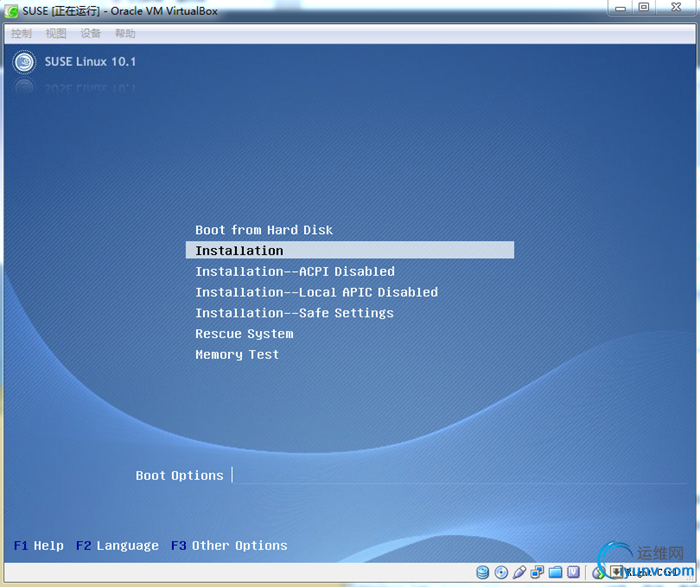The width and height of the screenshot is (700, 587).
Task: Click the F3 Other Options button
Action: [x=229, y=545]
